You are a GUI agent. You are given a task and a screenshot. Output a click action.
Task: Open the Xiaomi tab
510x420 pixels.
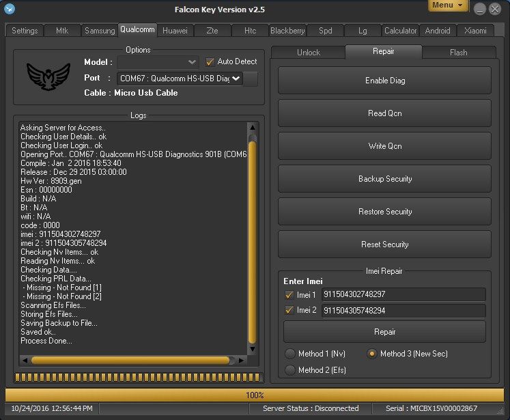tap(475, 31)
